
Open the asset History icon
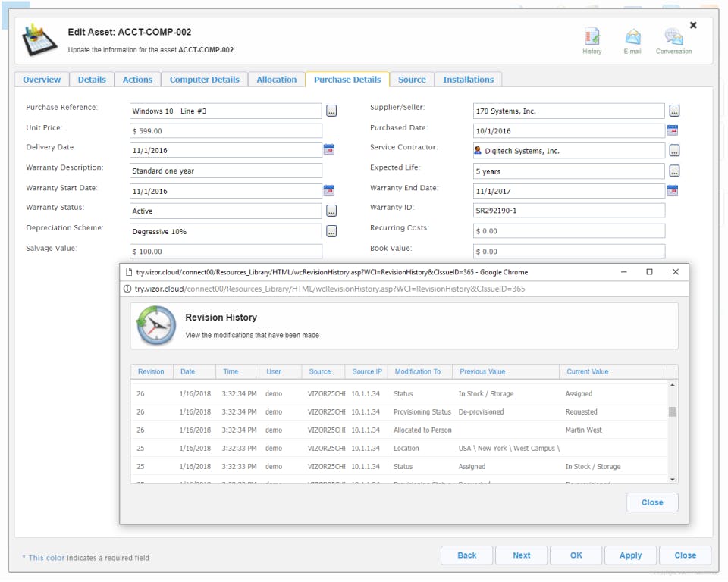point(592,36)
